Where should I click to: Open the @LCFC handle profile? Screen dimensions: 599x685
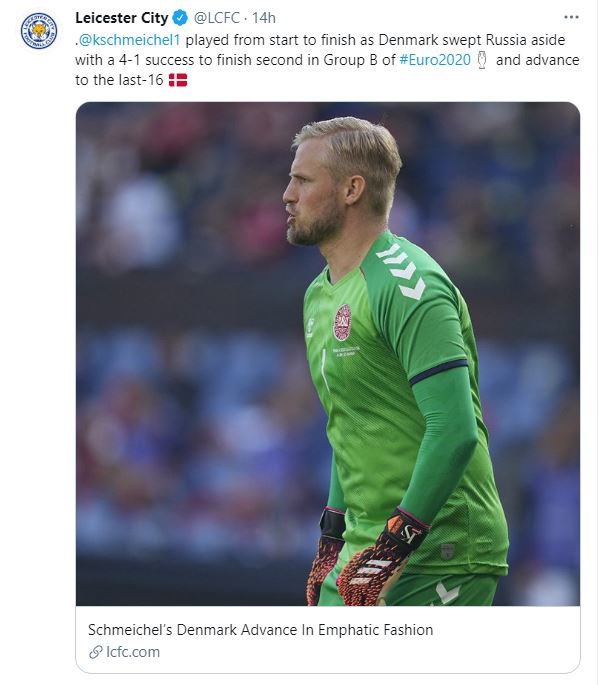(216, 18)
